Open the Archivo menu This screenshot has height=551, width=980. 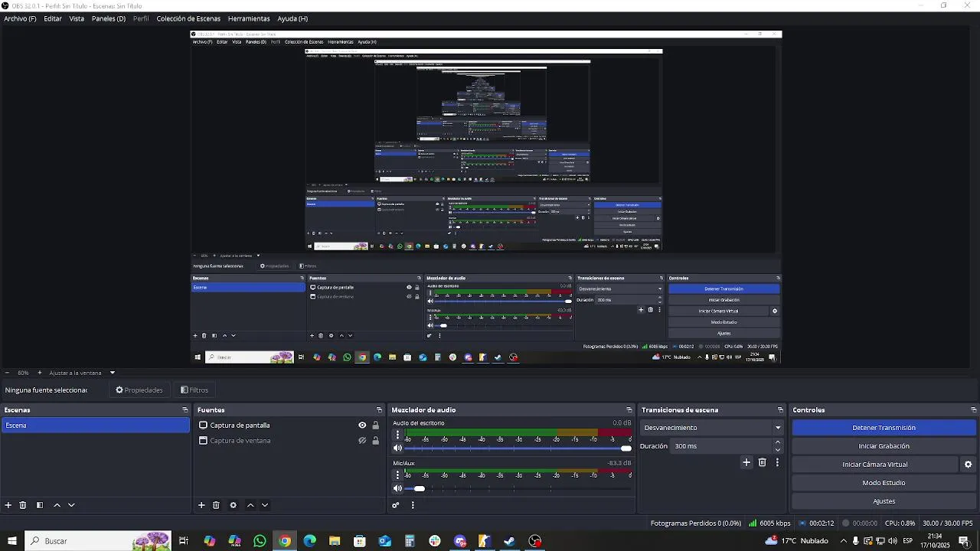20,18
